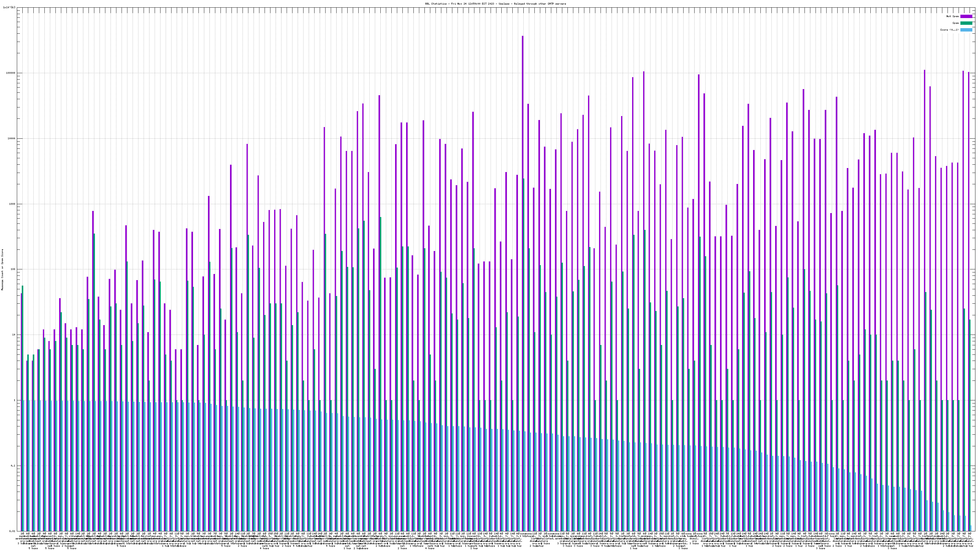Image resolution: width=980 pixels, height=551 pixels.
Task: Click the 10 y-axis tick label
Action: (14, 335)
